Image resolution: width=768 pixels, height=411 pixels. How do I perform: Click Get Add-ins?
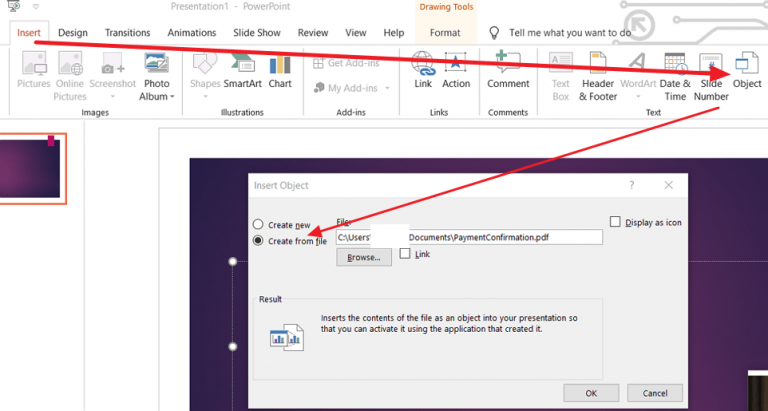[346, 63]
